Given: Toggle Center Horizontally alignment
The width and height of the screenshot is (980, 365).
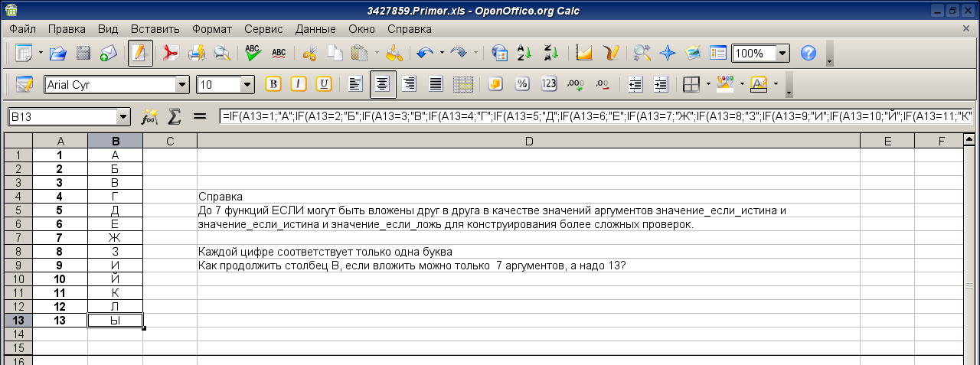Looking at the screenshot, I should (383, 84).
